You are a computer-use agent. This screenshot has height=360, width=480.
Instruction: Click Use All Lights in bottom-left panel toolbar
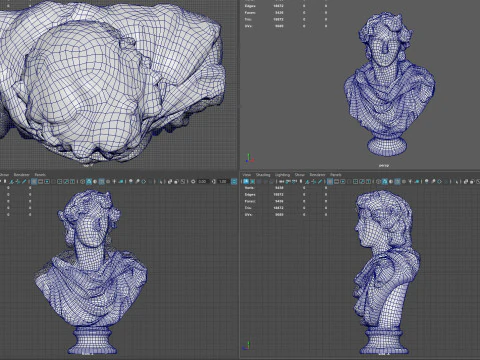(114, 182)
